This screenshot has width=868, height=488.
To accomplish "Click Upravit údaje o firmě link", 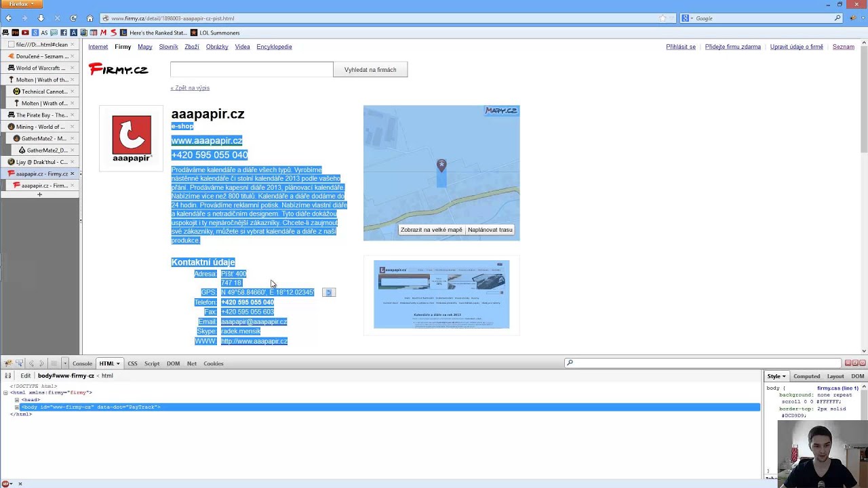I will tap(797, 47).
